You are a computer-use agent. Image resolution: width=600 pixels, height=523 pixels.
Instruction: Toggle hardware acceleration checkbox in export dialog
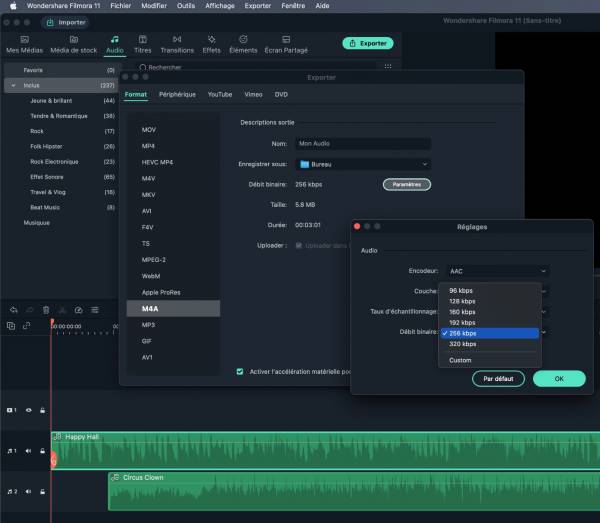tap(240, 371)
